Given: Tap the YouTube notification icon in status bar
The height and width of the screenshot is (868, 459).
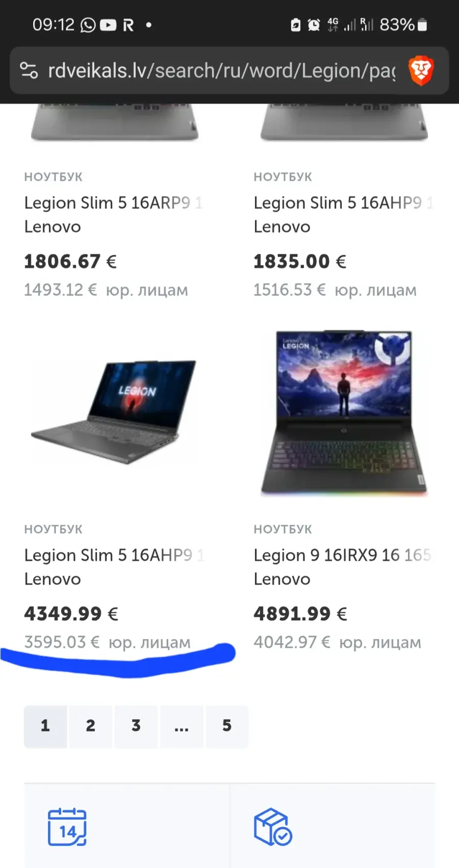Looking at the screenshot, I should [108, 25].
